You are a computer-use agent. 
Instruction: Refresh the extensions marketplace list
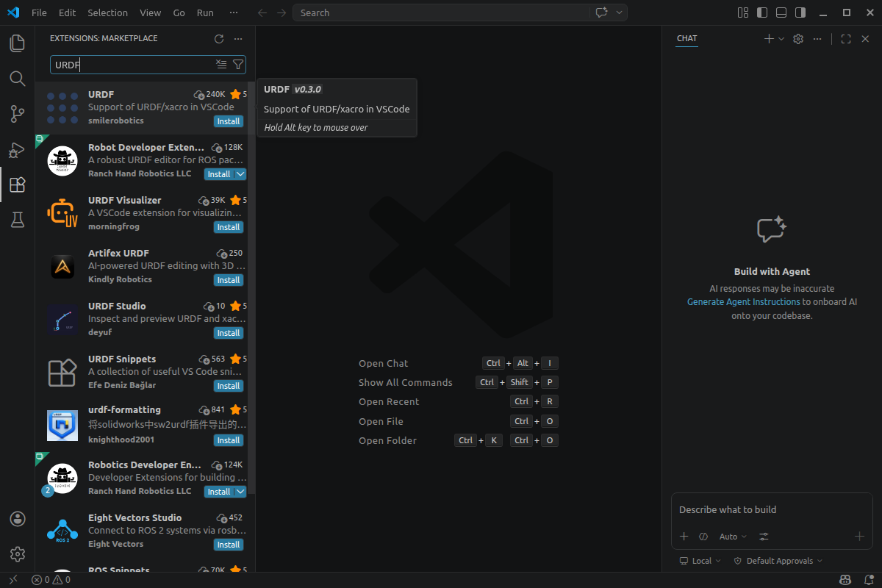click(x=218, y=39)
